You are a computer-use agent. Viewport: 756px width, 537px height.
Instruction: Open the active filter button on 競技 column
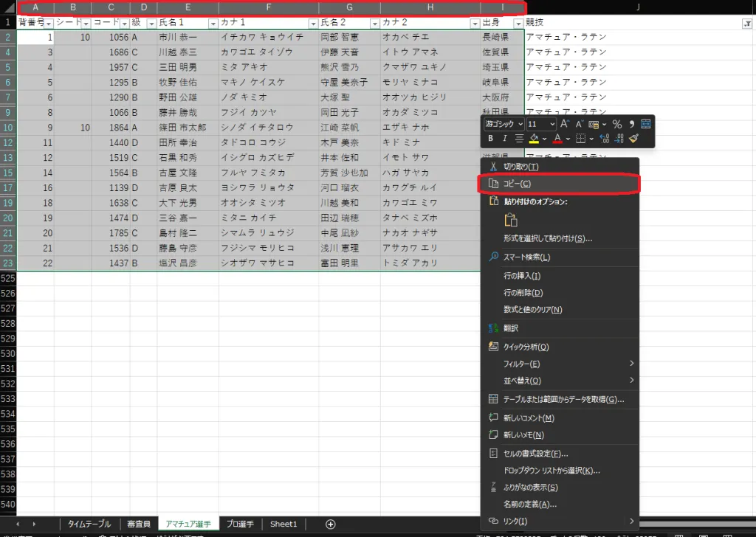(746, 24)
